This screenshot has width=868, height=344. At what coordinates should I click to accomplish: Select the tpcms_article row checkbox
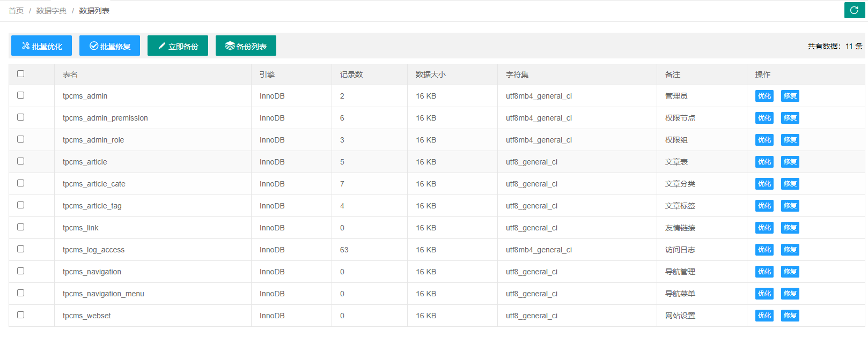pyautogui.click(x=21, y=161)
